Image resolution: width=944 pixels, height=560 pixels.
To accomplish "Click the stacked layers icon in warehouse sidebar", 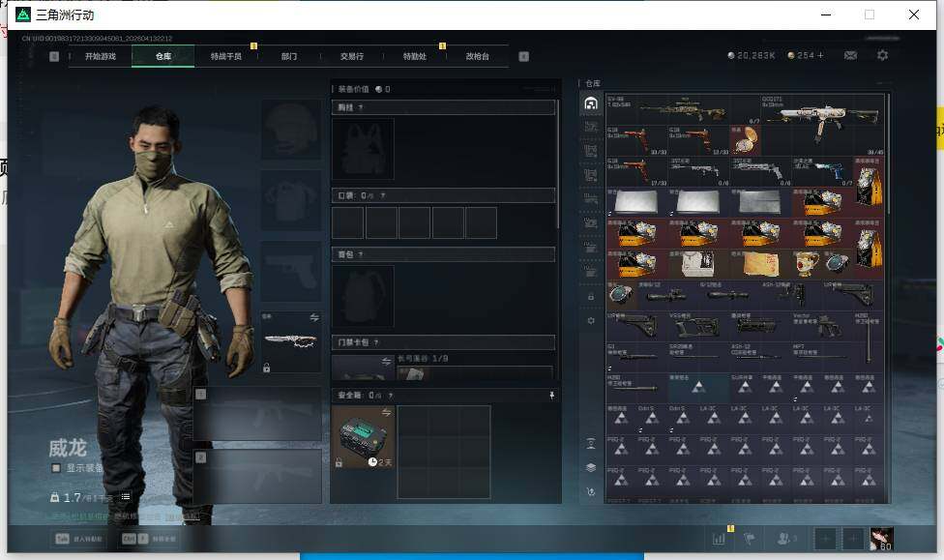I will tap(591, 468).
